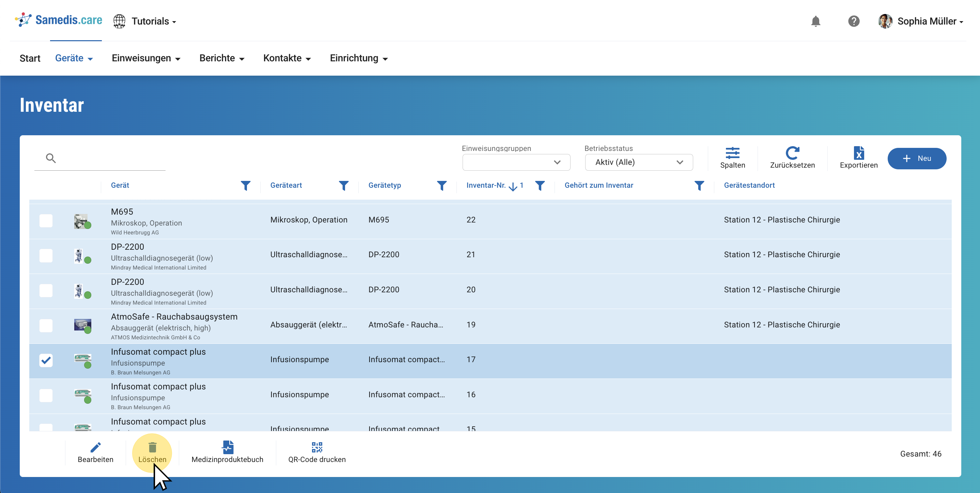Viewport: 980px width, 493px height.
Task: Open the help question mark icon
Action: click(x=853, y=21)
